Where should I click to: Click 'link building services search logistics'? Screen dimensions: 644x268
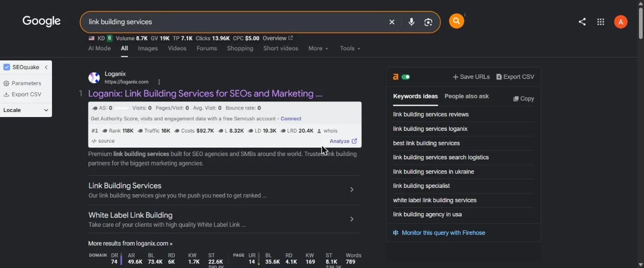coord(441,157)
